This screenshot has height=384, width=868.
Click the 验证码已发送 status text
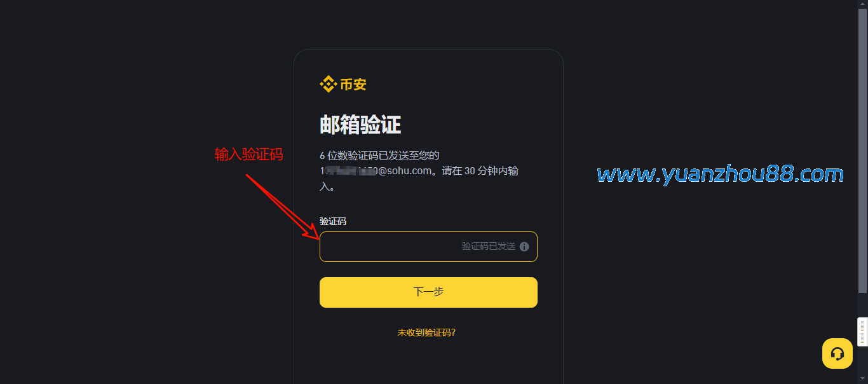489,247
